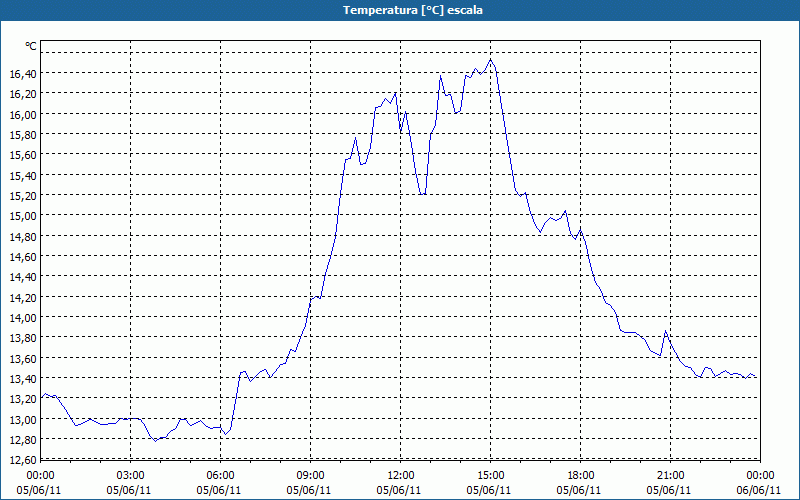Click the small curve spike just before 21:00
This screenshot has width=800, height=500.
(665, 331)
